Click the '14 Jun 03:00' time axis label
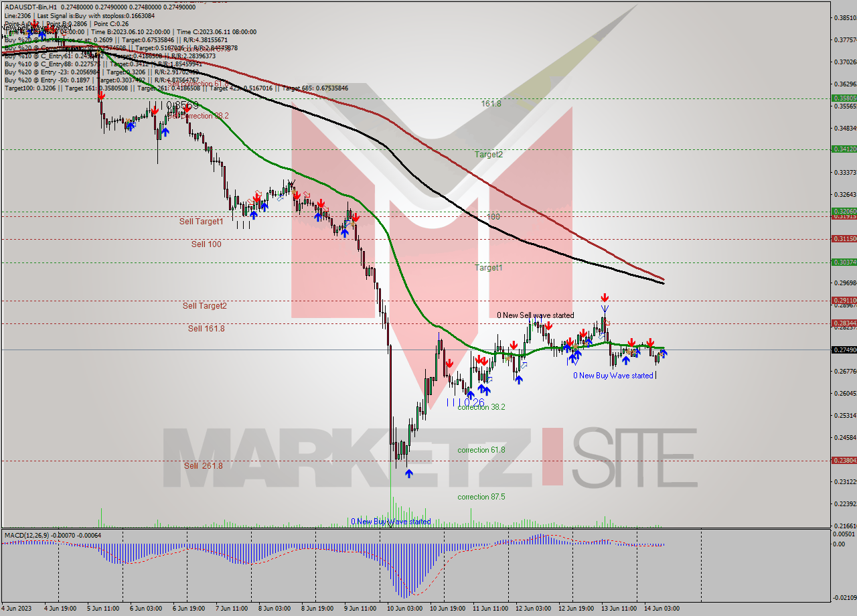The height and width of the screenshot is (616, 857). (661, 608)
